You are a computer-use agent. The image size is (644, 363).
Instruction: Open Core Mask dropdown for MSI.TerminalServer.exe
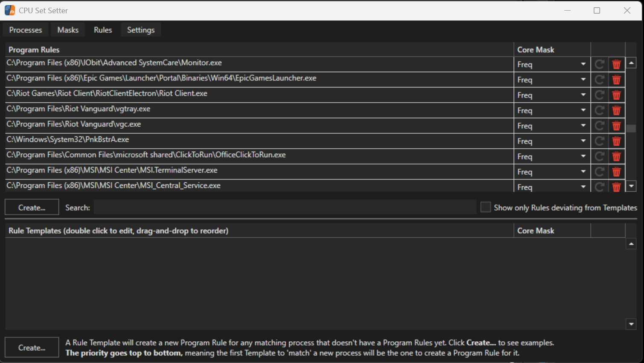click(x=552, y=172)
